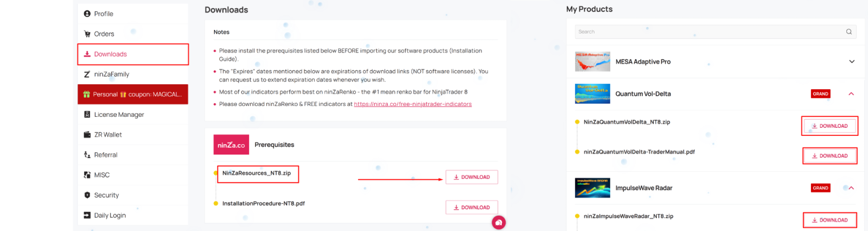Download InstallationProcedure-NT8.pdf
Image resolution: width=868 pixels, height=231 pixels.
click(x=471, y=207)
